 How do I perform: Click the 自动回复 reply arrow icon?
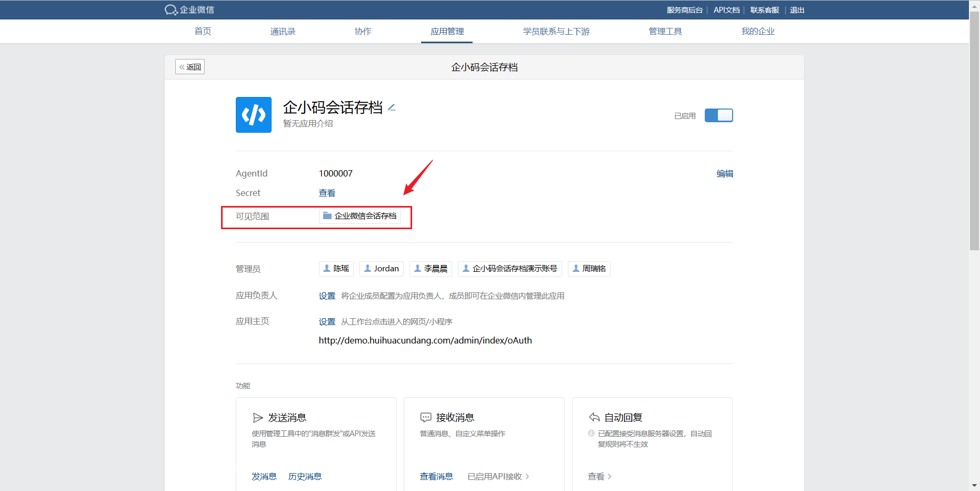click(594, 417)
